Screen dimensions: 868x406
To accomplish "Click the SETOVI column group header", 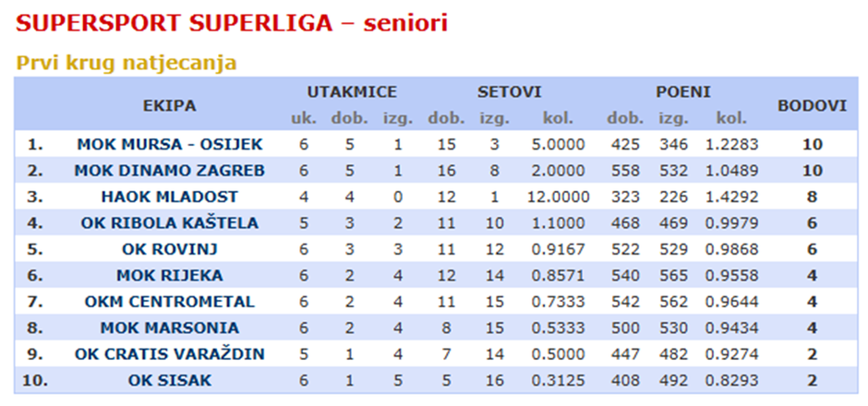I will click(x=509, y=92).
